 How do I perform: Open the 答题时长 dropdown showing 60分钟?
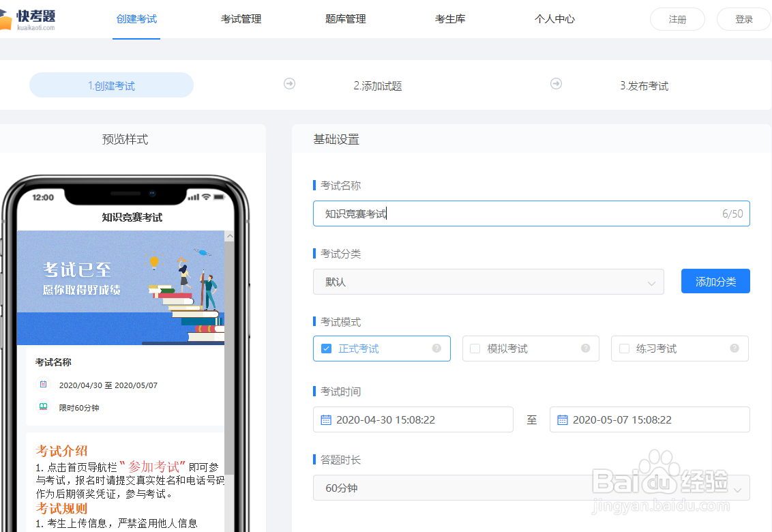[531, 488]
